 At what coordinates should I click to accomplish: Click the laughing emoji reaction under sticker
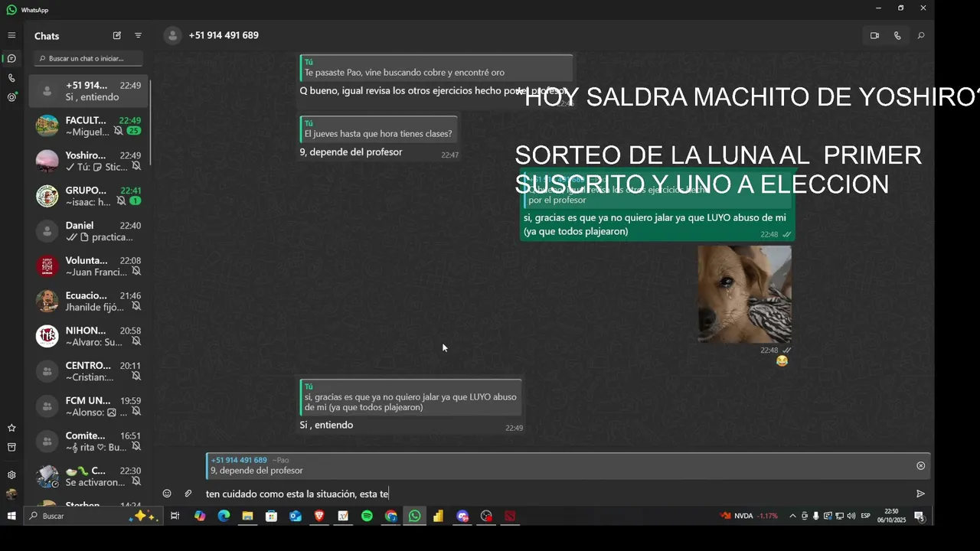click(x=782, y=361)
